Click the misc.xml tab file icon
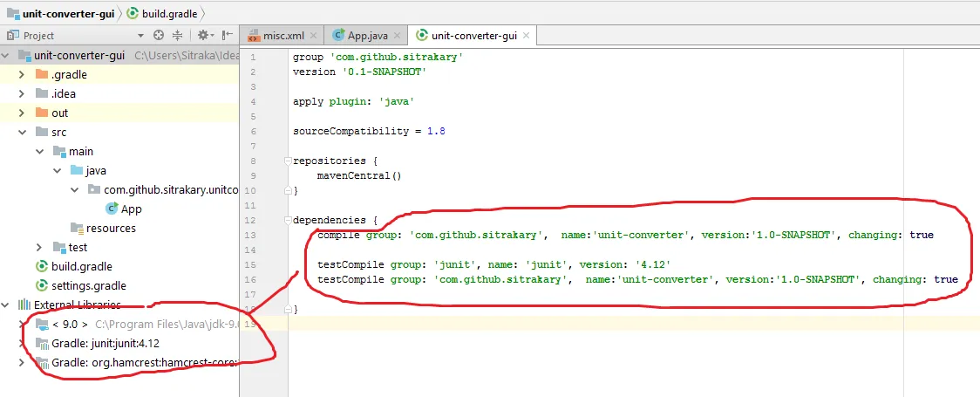Image resolution: width=980 pixels, height=397 pixels. (254, 36)
